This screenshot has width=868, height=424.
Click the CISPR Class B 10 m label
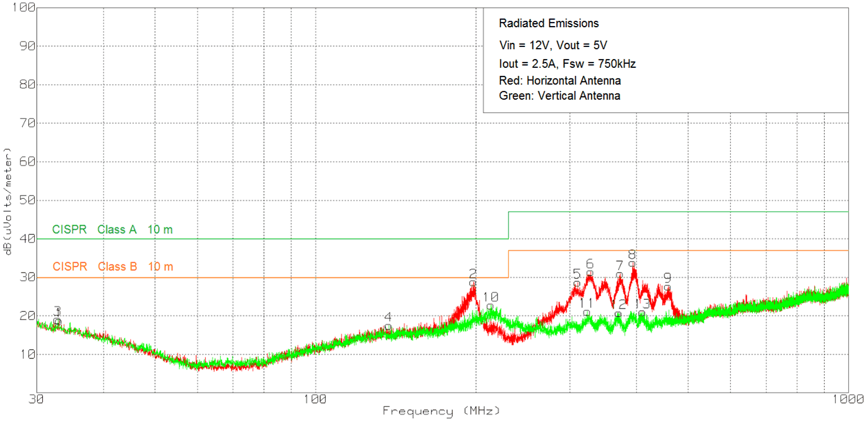[x=112, y=267]
